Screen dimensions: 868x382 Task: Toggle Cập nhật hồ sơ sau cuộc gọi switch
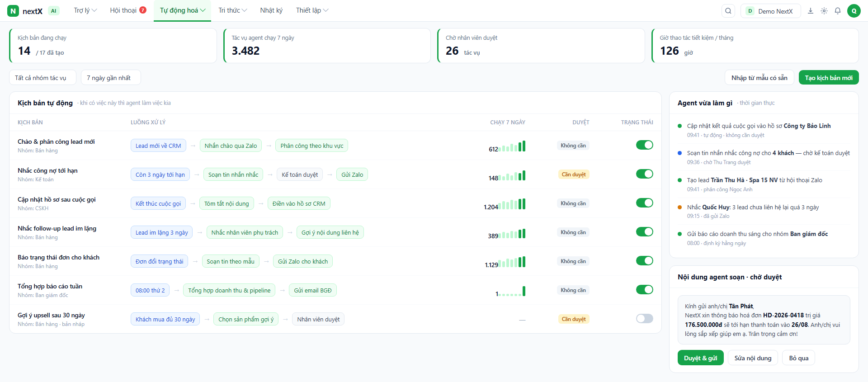click(645, 203)
